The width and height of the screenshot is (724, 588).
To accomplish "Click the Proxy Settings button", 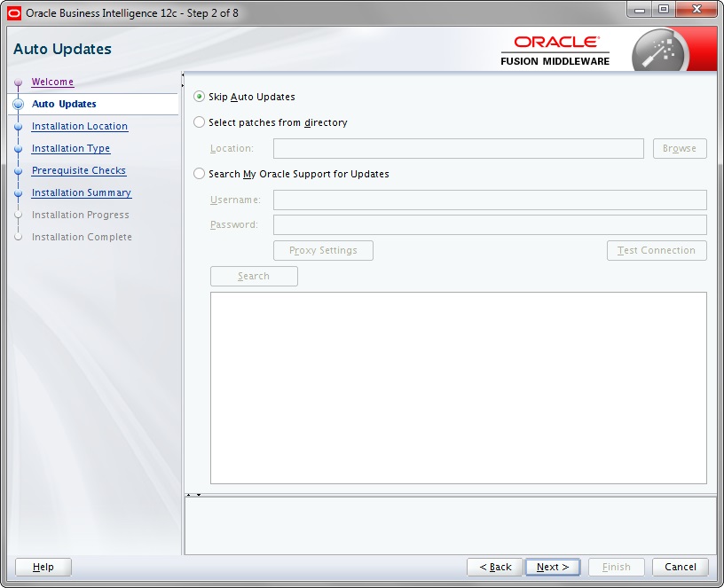I will 323,250.
